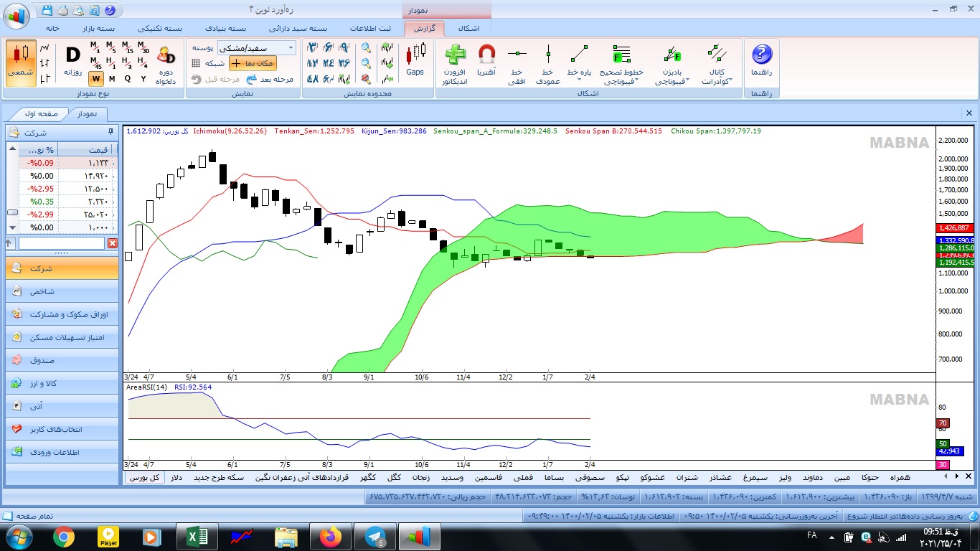Open the print preview icon in top bar

[77, 10]
